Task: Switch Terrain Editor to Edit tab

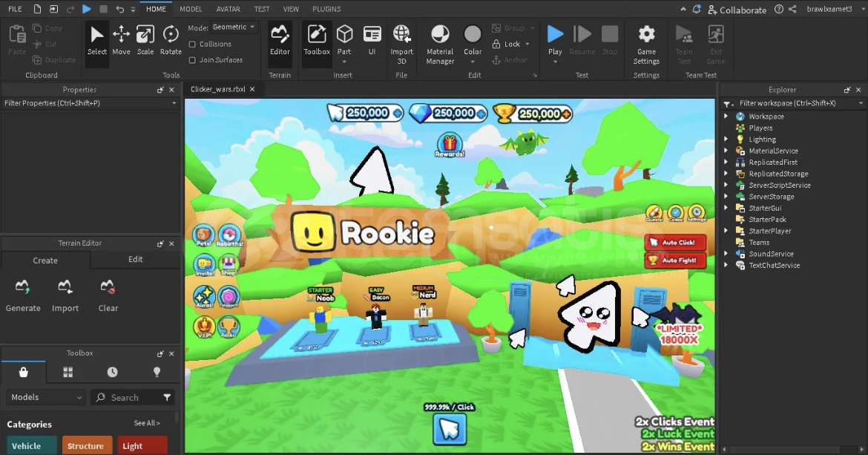Action: coord(136,259)
